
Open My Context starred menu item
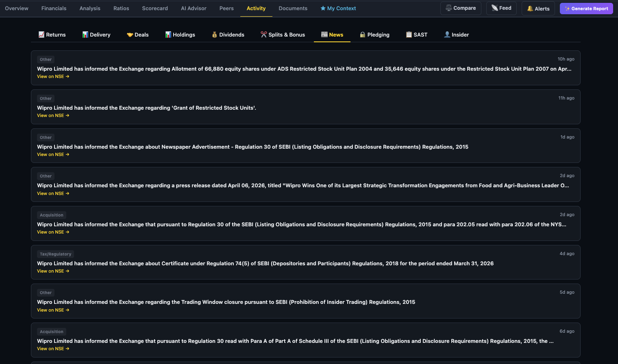[338, 8]
